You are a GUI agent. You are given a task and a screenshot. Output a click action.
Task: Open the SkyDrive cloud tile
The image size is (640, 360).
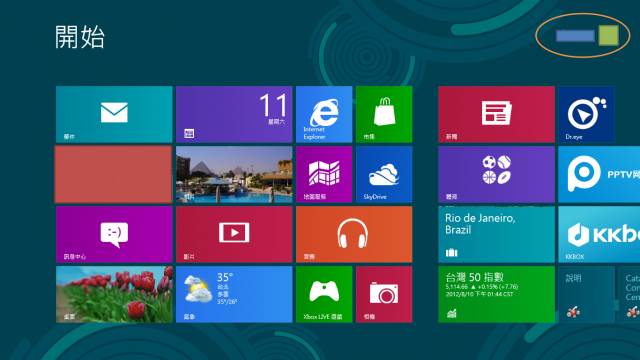pos(384,174)
